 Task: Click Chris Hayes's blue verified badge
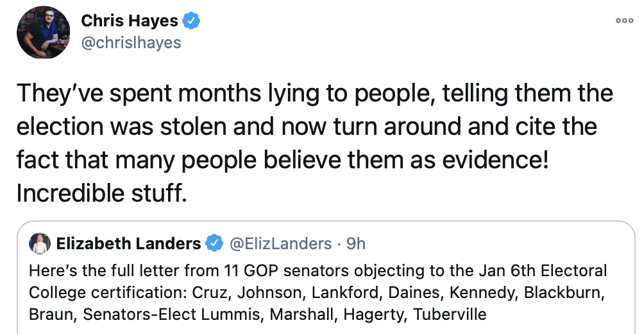(x=191, y=21)
